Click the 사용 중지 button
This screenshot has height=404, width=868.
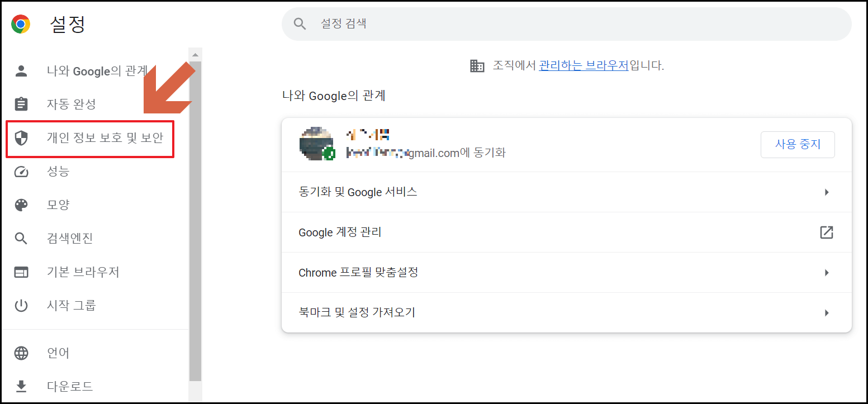798,144
